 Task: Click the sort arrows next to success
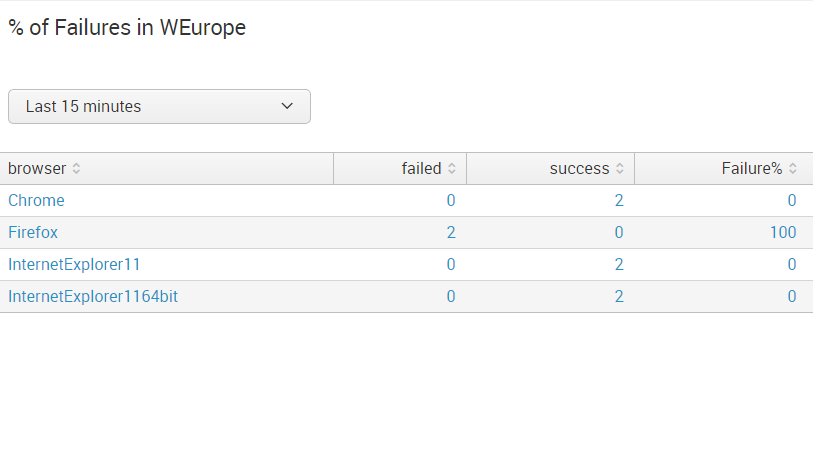click(x=620, y=169)
